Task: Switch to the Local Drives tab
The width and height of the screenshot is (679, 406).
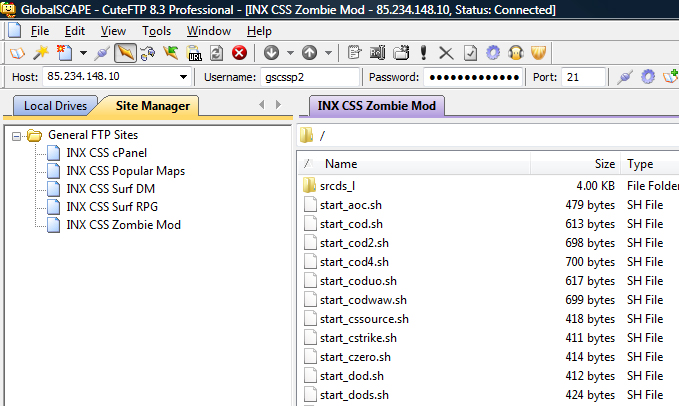Action: 55,106
